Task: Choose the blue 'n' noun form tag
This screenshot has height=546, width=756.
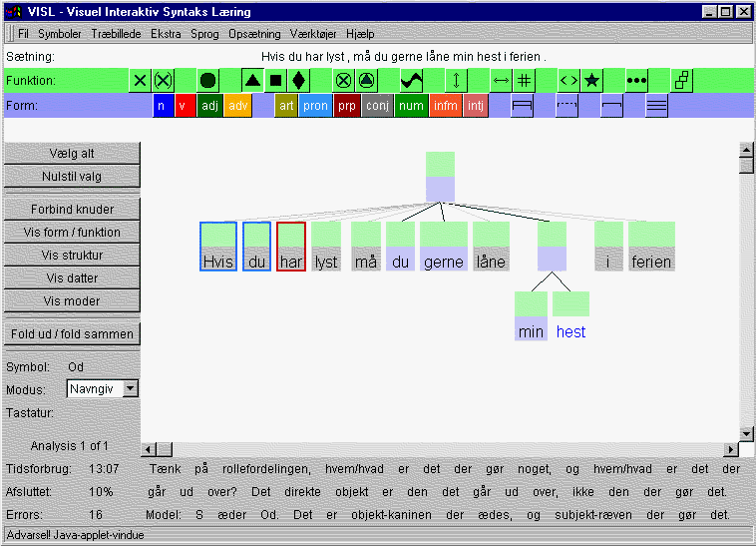Action: tap(162, 105)
